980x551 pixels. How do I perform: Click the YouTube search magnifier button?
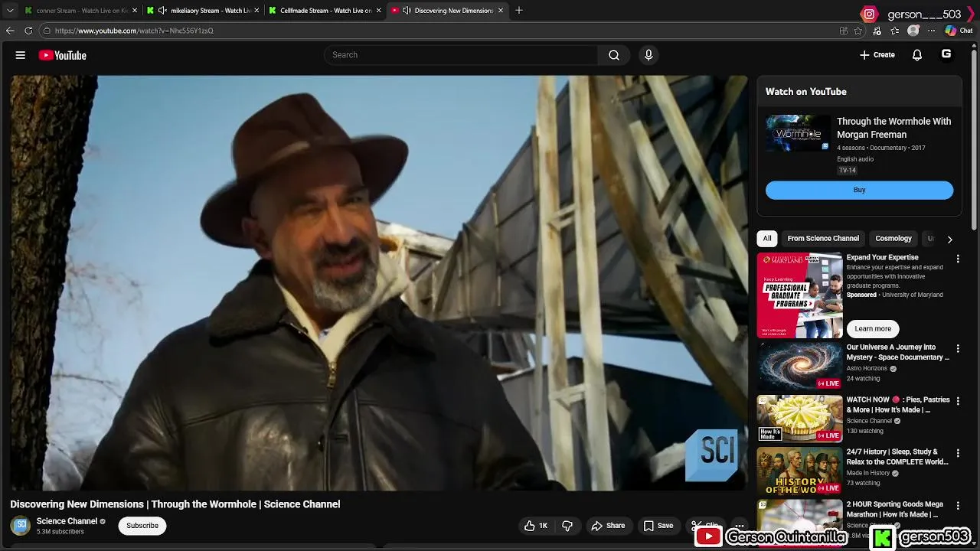point(614,55)
